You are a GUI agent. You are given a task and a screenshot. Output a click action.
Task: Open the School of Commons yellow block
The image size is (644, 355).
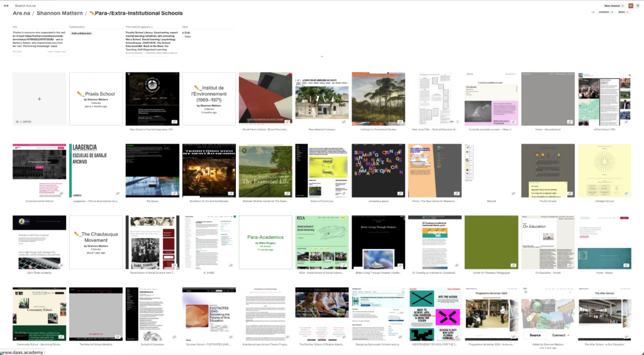point(322,171)
